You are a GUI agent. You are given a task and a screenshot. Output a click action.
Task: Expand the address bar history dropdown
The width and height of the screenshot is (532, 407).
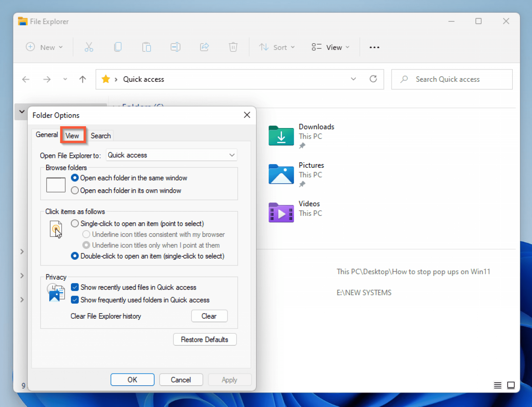(353, 79)
